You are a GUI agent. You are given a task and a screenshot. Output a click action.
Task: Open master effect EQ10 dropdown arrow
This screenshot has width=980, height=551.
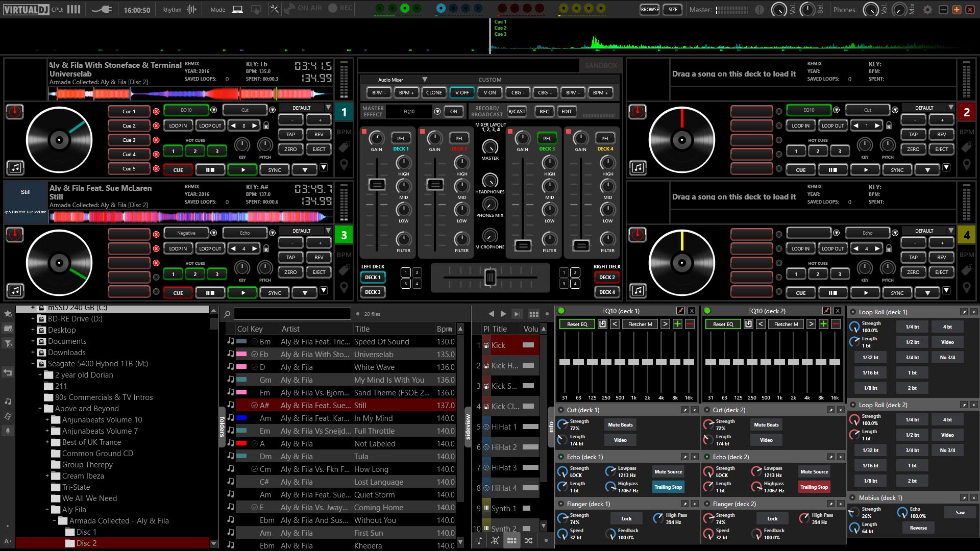point(437,111)
